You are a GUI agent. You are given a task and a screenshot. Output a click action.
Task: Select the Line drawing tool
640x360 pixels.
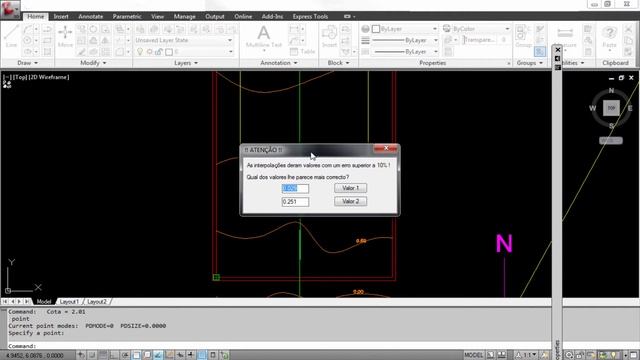(11, 36)
